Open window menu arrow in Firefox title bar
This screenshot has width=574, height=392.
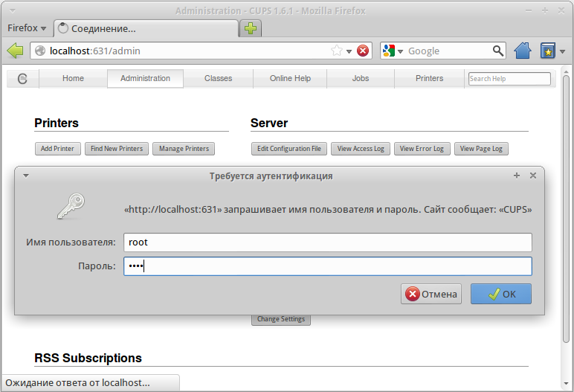point(13,11)
